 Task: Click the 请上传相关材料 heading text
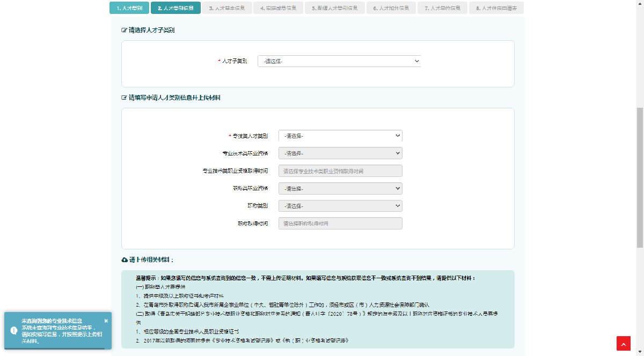click(151, 259)
